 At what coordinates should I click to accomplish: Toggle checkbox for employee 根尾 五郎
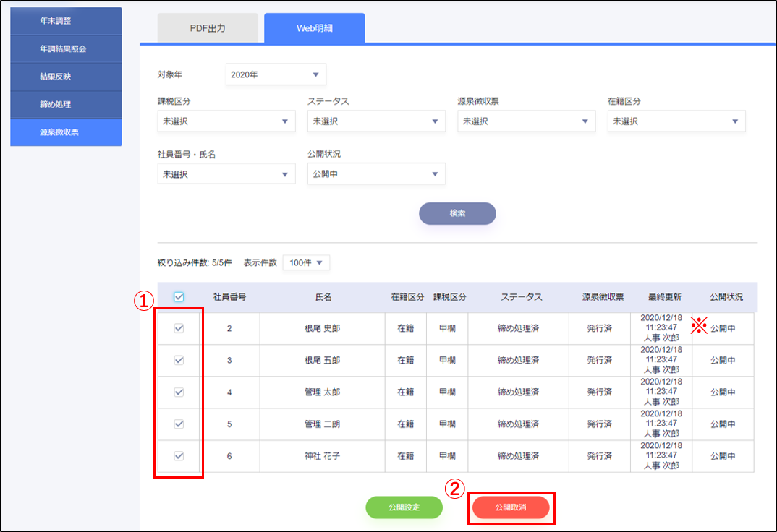point(179,361)
